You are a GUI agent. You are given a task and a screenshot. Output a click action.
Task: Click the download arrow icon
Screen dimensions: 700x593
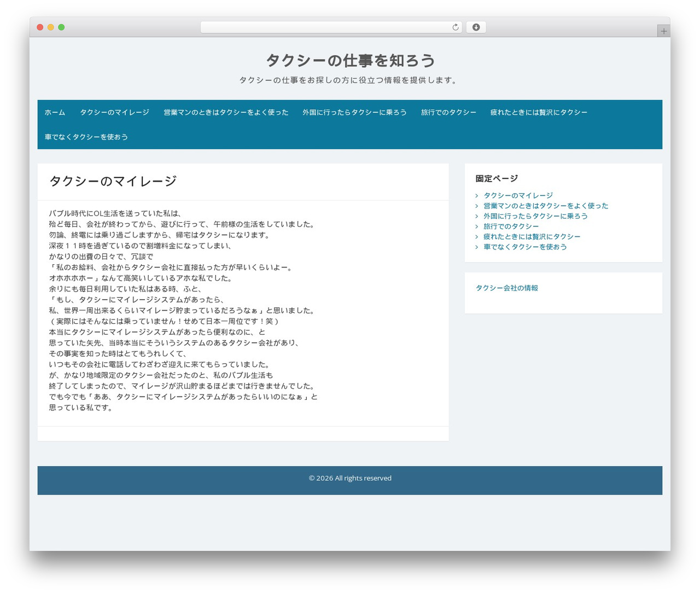476,27
